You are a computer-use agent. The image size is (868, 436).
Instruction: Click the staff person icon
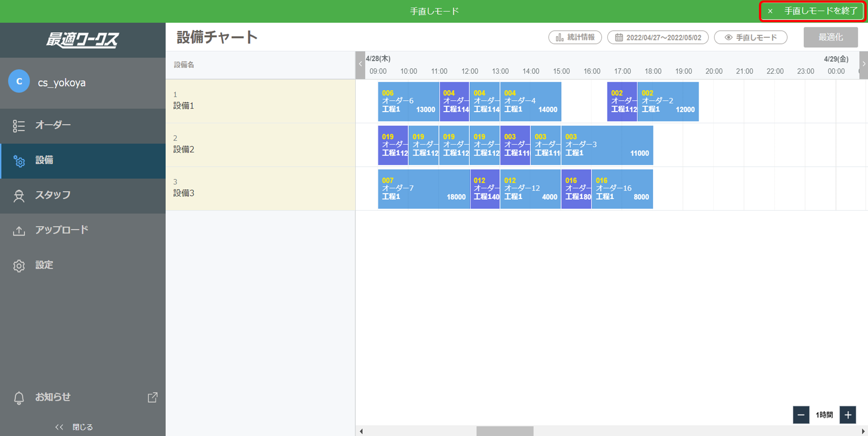pos(19,196)
